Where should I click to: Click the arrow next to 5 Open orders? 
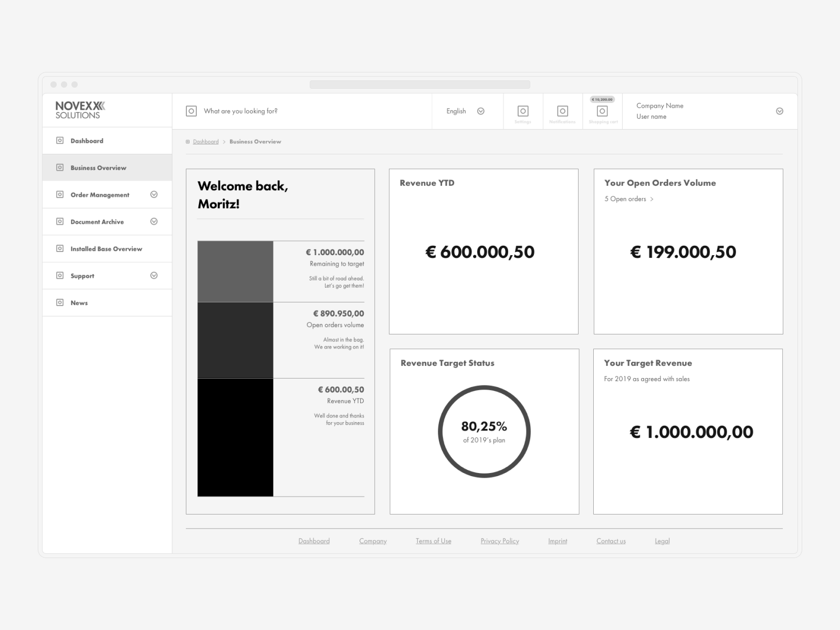pos(652,199)
